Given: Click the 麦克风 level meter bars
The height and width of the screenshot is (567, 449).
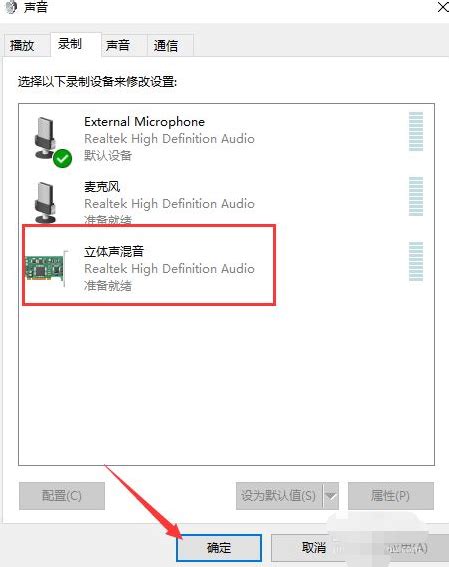Looking at the screenshot, I should [416, 196].
